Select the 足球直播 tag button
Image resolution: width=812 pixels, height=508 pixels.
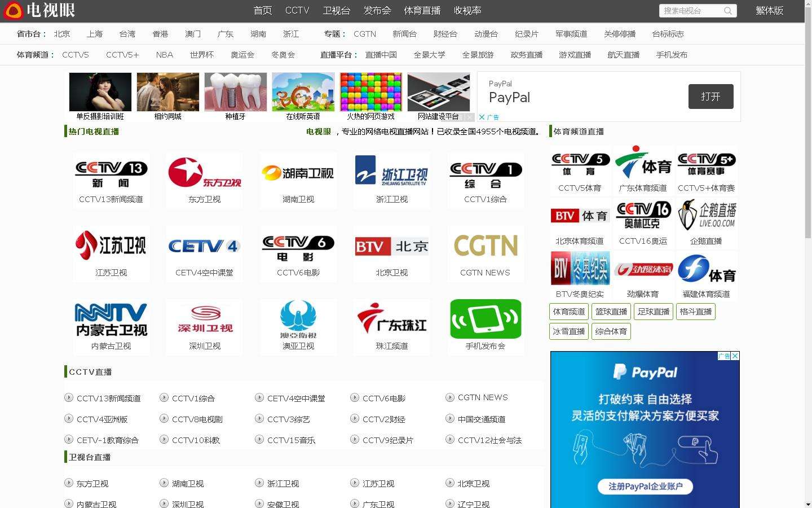pos(654,312)
